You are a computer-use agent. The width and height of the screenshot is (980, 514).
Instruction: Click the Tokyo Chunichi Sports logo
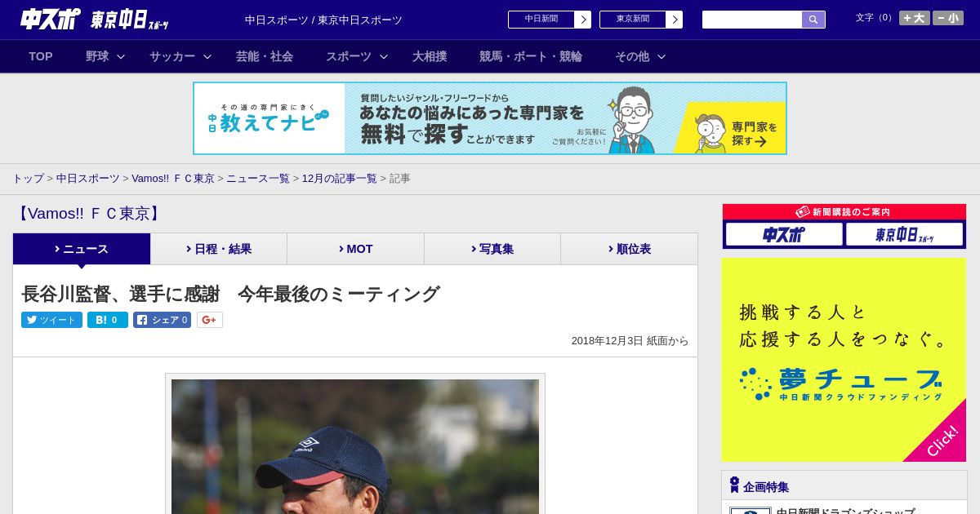[129, 20]
